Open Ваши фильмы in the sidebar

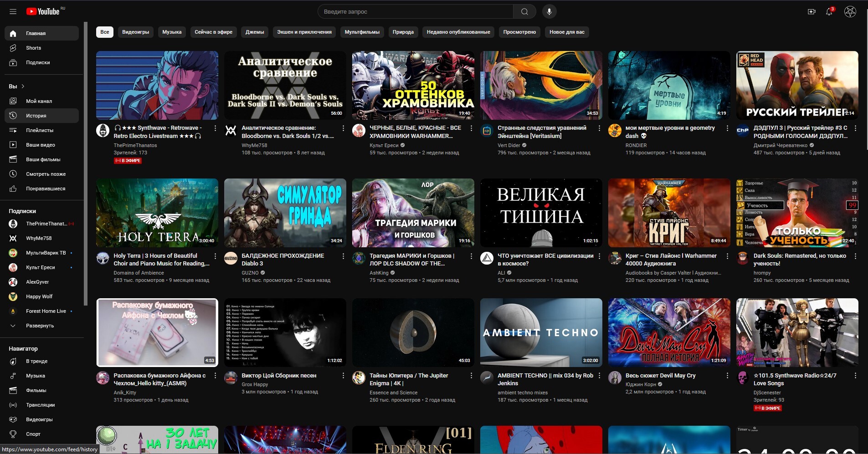(x=41, y=159)
